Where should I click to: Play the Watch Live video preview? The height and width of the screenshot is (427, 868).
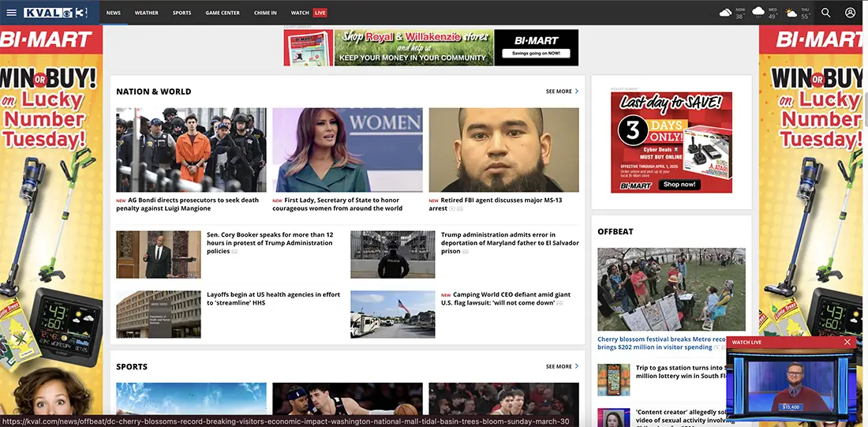791,385
